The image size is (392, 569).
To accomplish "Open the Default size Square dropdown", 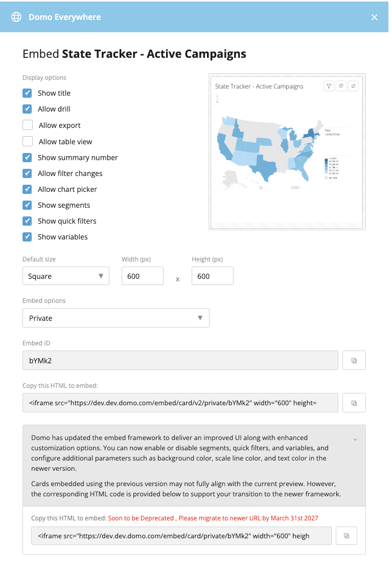I will pos(66,276).
